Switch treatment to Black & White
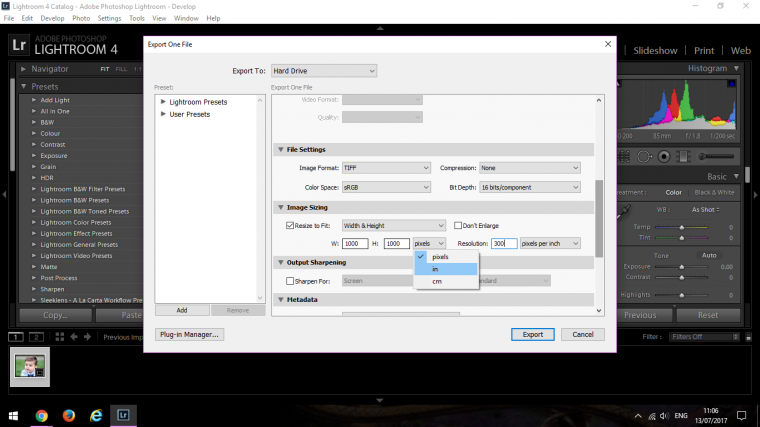Viewport: 760px width, 427px height. 714,192
